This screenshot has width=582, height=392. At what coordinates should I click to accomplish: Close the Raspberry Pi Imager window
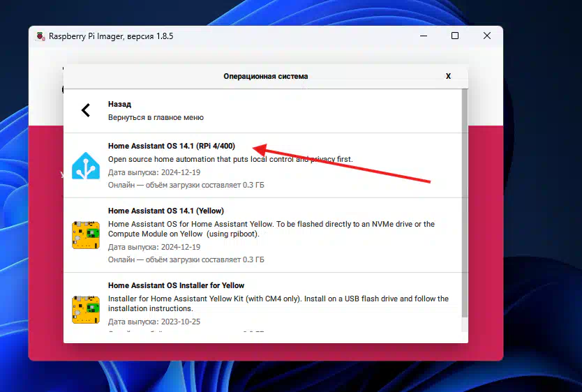click(487, 36)
